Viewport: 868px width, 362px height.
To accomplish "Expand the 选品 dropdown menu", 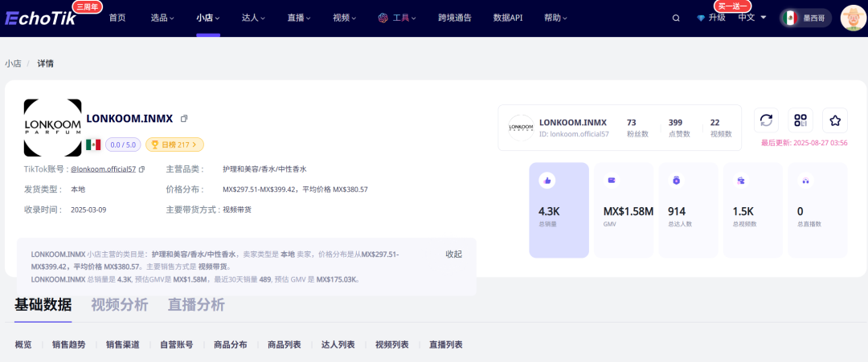I will tap(166, 18).
